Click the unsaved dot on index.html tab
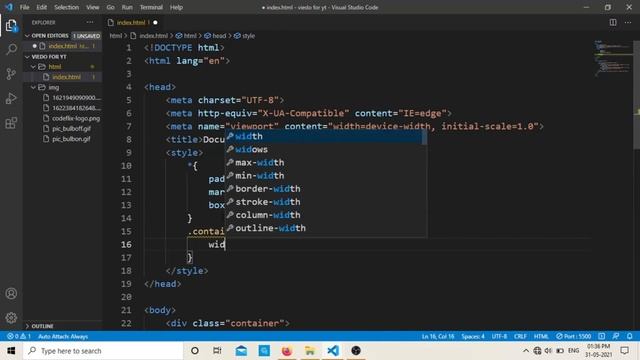The width and height of the screenshot is (640, 360). tap(155, 22)
